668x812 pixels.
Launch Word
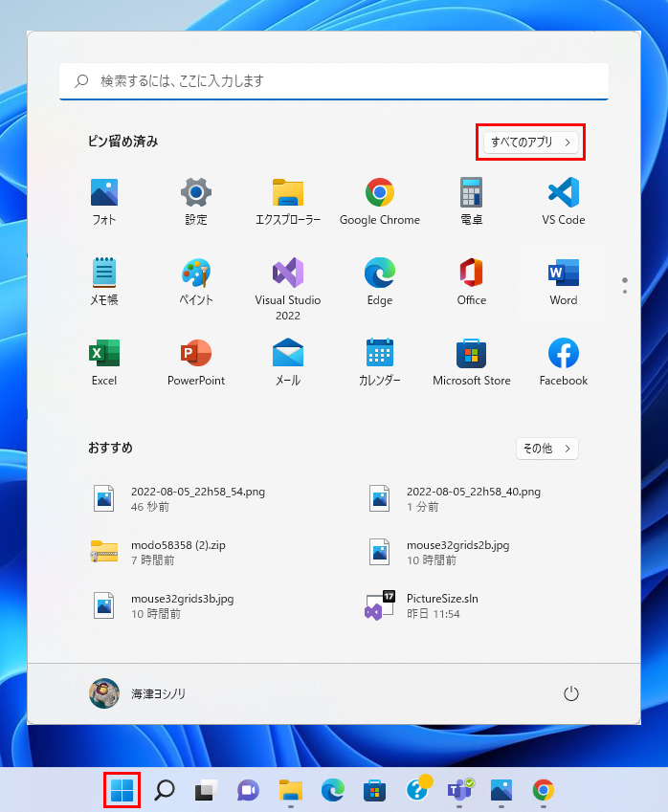pos(564,282)
